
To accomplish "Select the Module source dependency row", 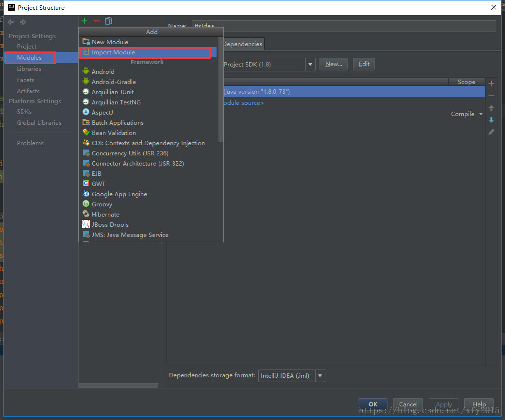I will point(354,103).
